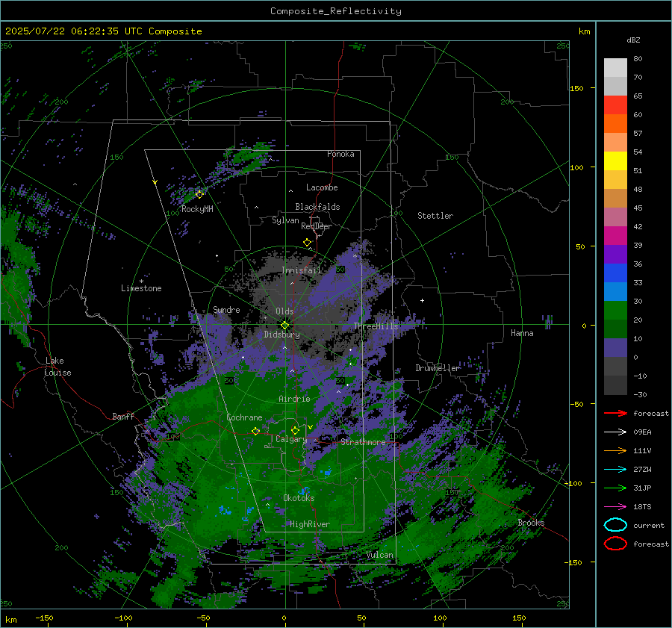Viewport: 672px width, 628px height.
Task: Click the yellow diamond marker below Cochrane
Action: click(x=256, y=432)
